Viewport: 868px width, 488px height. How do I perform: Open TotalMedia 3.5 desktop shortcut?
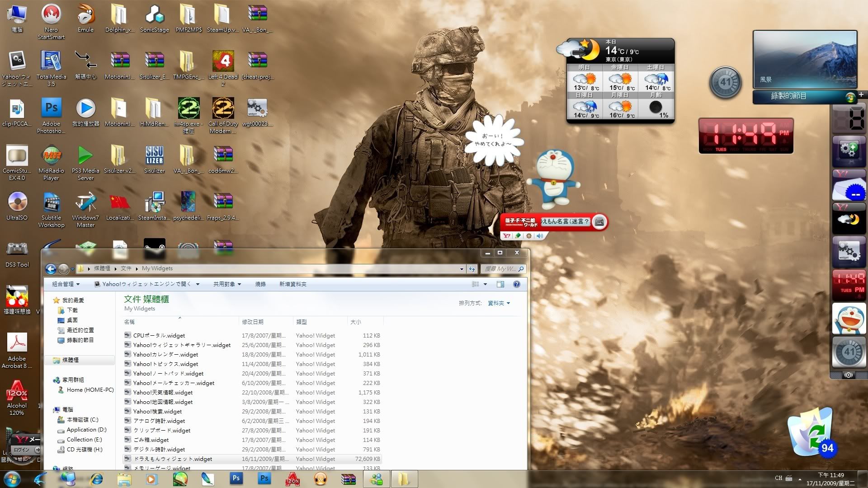tap(51, 69)
